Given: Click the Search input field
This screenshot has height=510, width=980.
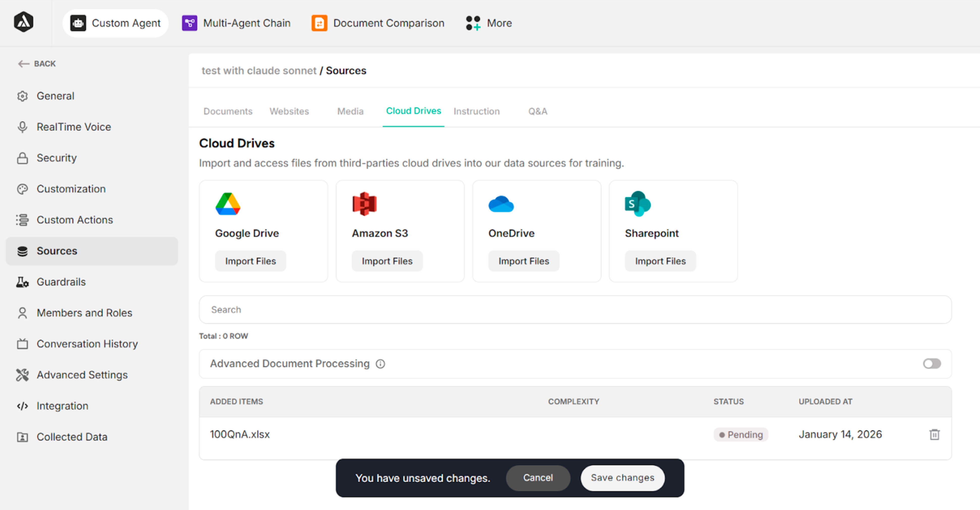Looking at the screenshot, I should tap(575, 310).
